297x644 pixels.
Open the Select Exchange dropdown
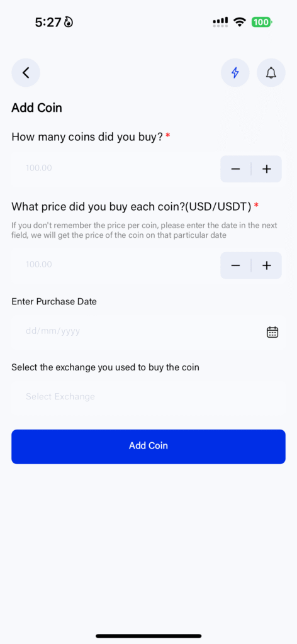(148, 397)
